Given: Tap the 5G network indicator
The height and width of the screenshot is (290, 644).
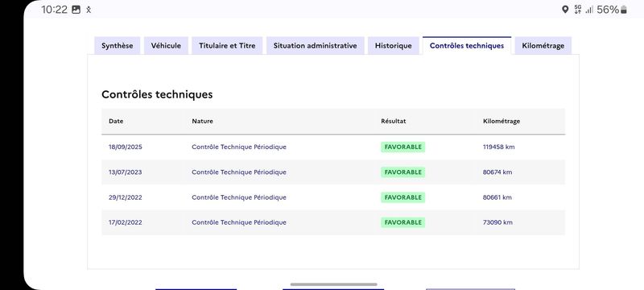Looking at the screenshot, I should coord(578,10).
